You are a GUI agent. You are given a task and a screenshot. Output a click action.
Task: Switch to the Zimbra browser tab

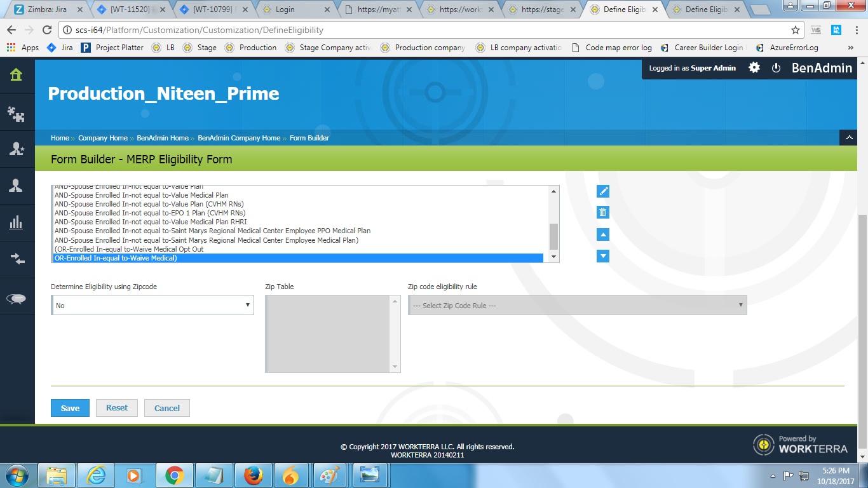point(43,10)
